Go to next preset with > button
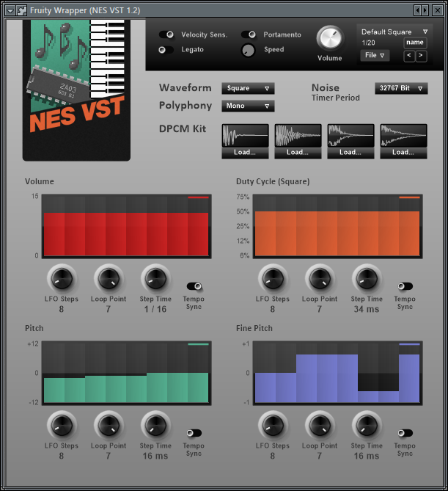Screen dimensions: 448x491 (421, 56)
